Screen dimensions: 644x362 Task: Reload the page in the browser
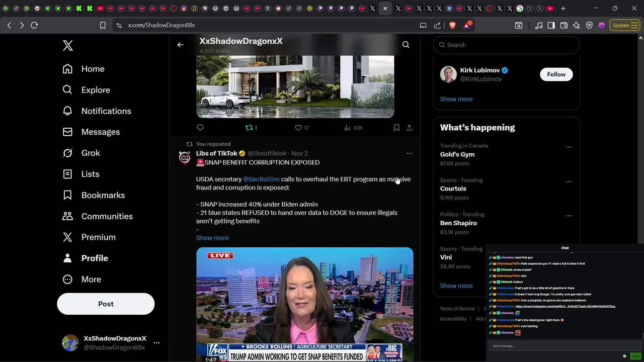(x=34, y=25)
